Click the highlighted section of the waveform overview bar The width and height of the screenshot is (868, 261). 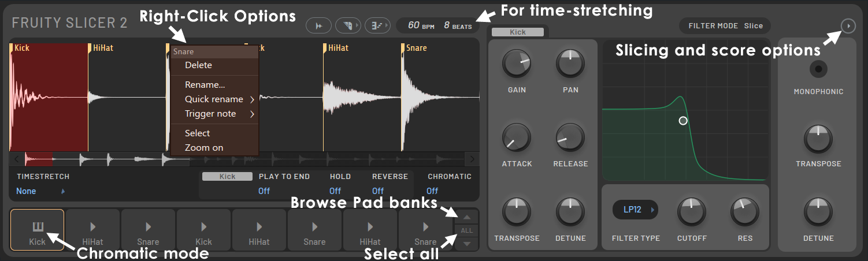point(39,159)
